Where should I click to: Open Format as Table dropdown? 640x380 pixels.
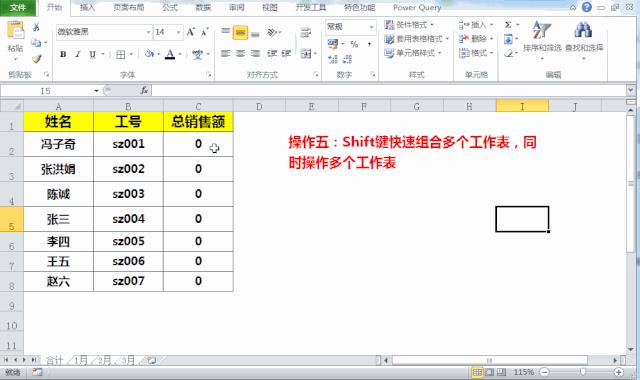pos(417,39)
